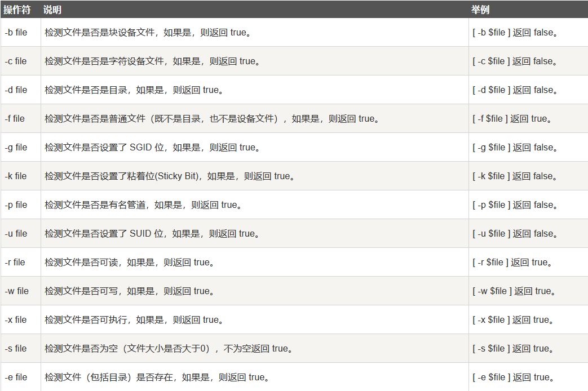
Task: Click example [ -d $file ] 返回 false
Action: (x=515, y=90)
